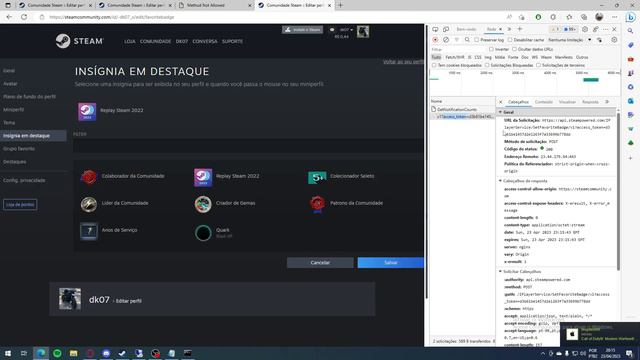Viewport: 640px width, 360px height.
Task: Select the Colaborador da Comunidade badge icon
Action: point(89,177)
